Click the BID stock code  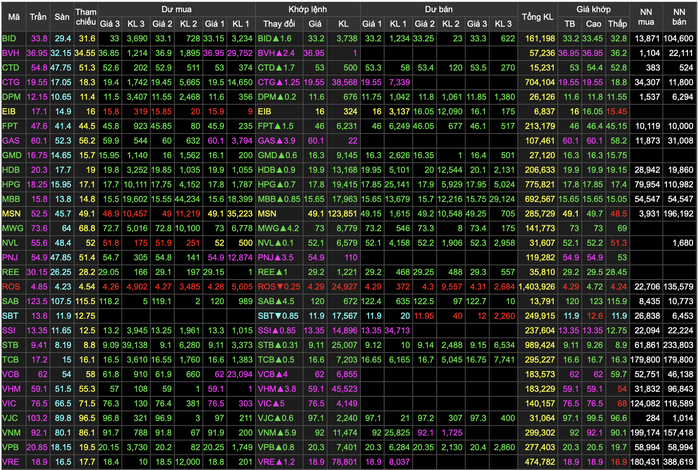(x=9, y=39)
